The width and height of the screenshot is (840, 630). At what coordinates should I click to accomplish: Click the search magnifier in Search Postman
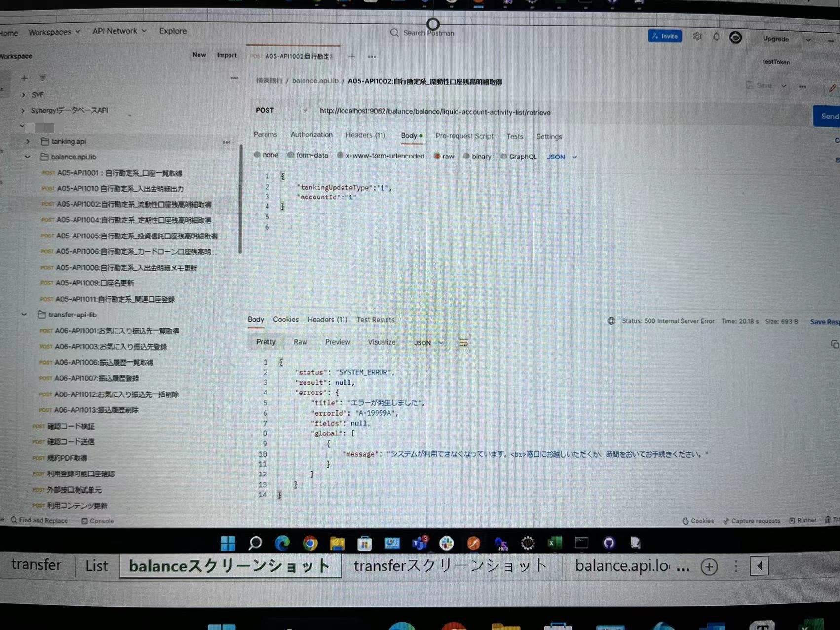click(x=394, y=33)
